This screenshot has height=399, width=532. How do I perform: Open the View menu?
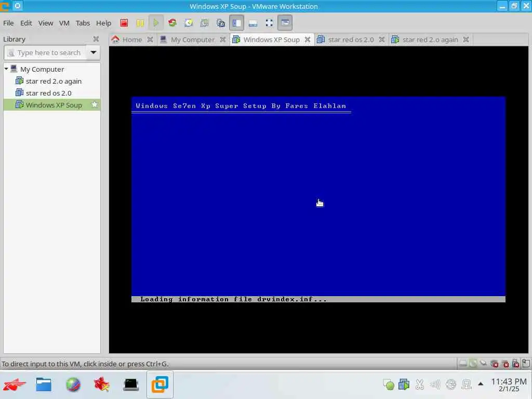tap(46, 23)
